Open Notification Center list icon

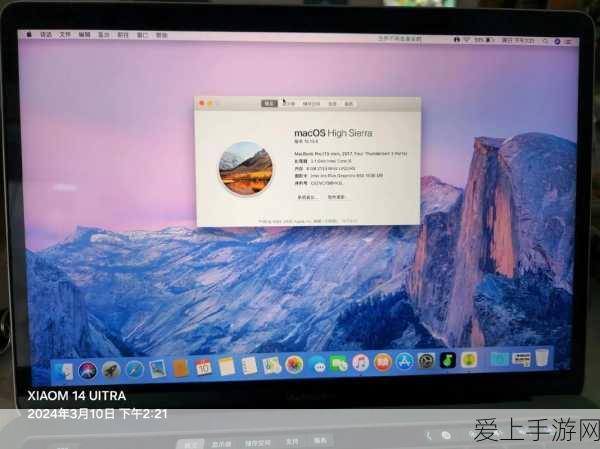(569, 41)
